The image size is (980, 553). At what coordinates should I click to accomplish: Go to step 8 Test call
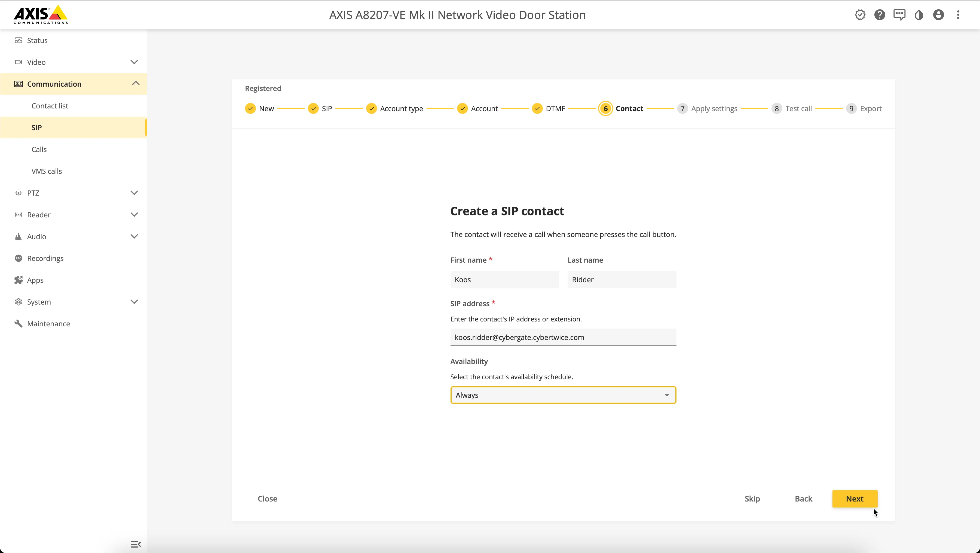(x=792, y=108)
